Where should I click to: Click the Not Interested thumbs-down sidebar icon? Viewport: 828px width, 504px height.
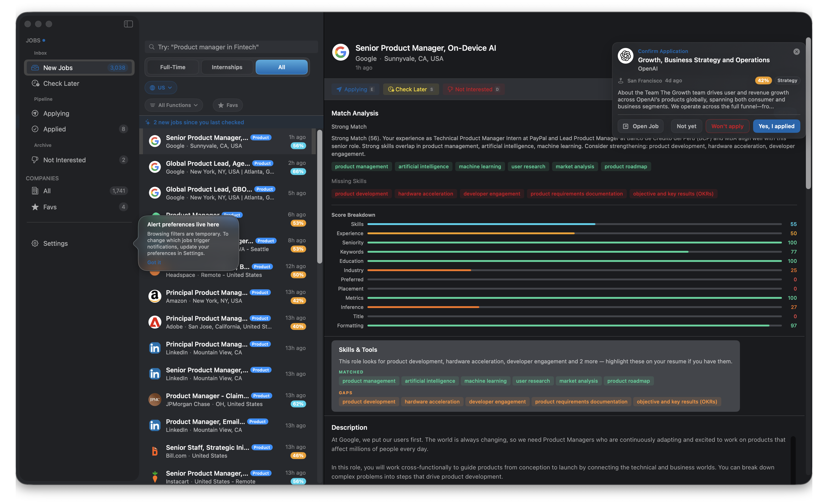click(x=35, y=160)
